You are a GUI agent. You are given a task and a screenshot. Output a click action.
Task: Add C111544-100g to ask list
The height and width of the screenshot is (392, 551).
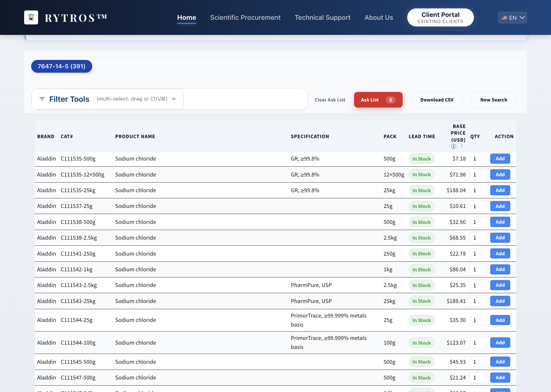click(500, 343)
